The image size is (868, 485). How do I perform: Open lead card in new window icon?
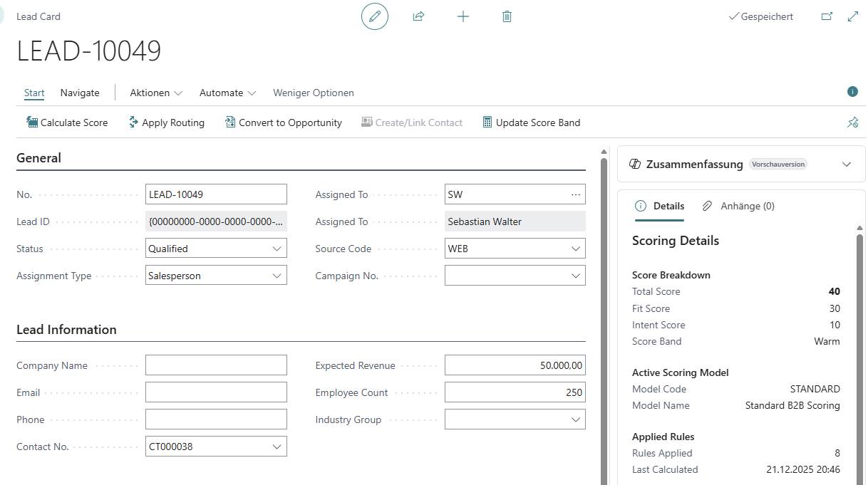click(827, 16)
